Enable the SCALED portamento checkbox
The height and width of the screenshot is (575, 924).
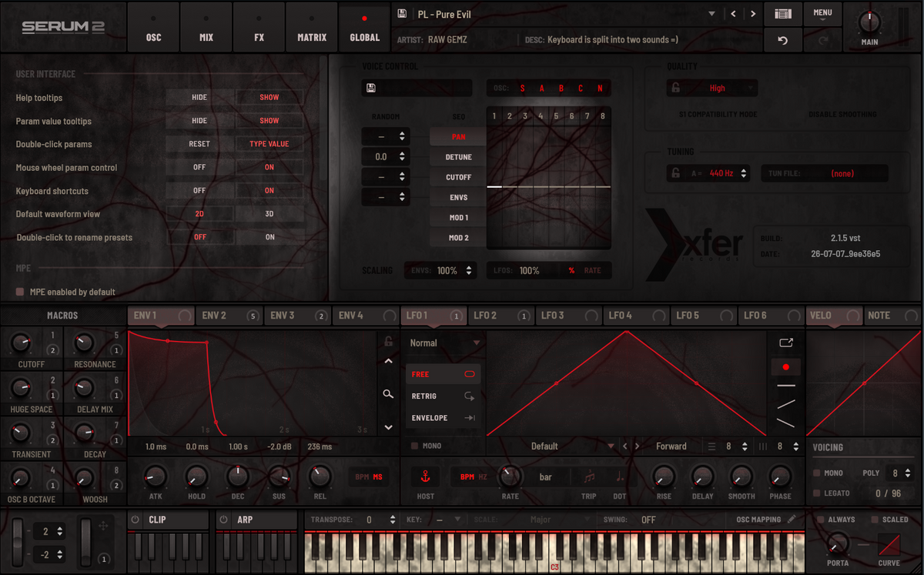tap(875, 520)
